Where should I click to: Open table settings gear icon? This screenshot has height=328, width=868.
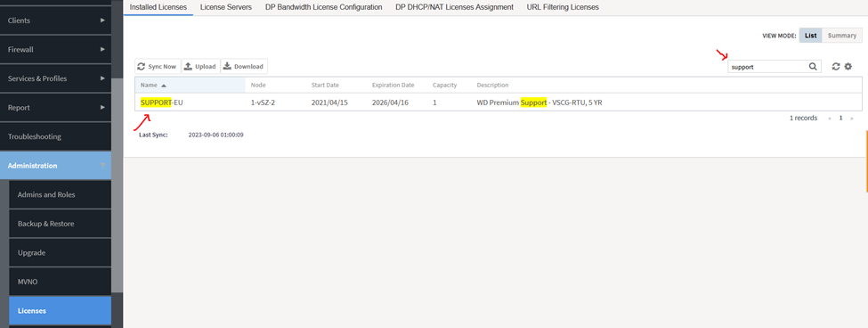pos(848,67)
